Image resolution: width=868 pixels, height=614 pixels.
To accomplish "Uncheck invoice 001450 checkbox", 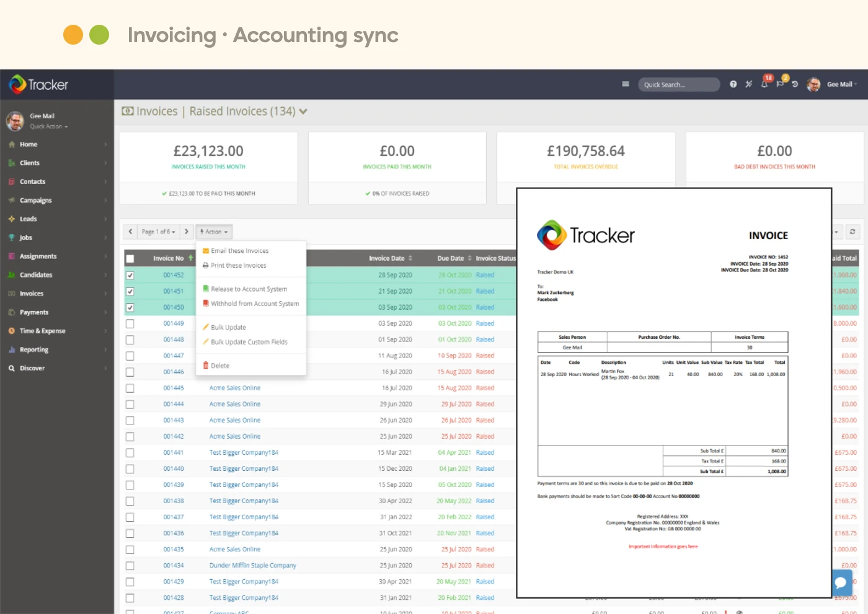I will click(130, 307).
